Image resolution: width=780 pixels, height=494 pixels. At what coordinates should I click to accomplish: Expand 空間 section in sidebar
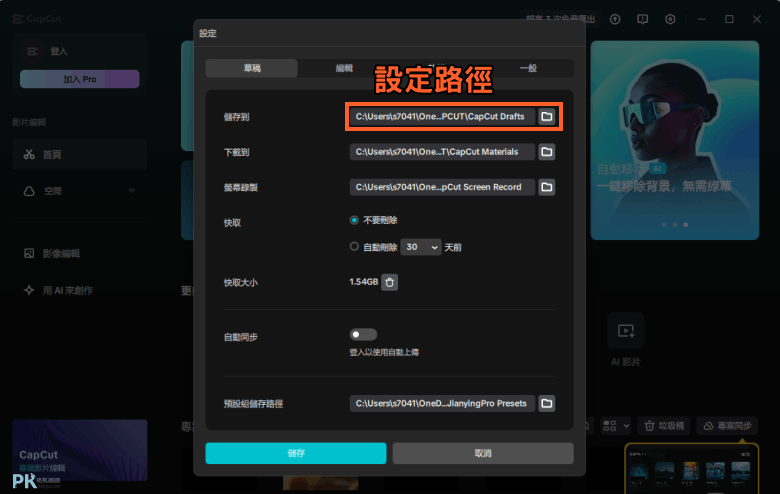click(132, 191)
